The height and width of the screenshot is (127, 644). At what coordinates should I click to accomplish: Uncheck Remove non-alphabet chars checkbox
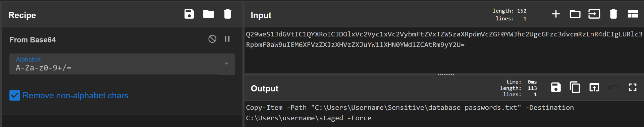(x=15, y=96)
